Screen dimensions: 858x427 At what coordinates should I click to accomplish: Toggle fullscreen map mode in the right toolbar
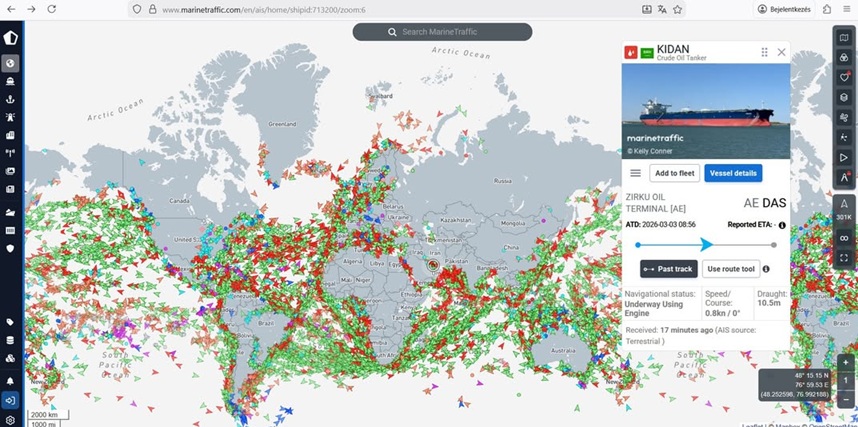844,258
